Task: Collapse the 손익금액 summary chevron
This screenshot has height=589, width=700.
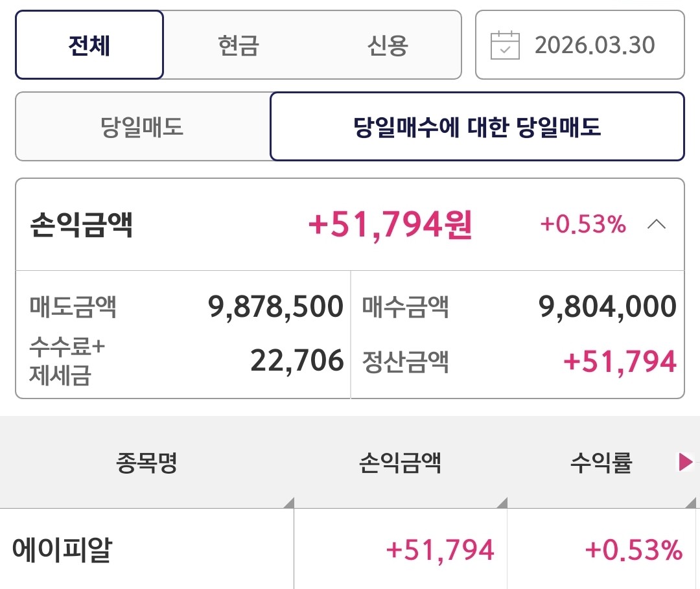Action: (x=657, y=225)
